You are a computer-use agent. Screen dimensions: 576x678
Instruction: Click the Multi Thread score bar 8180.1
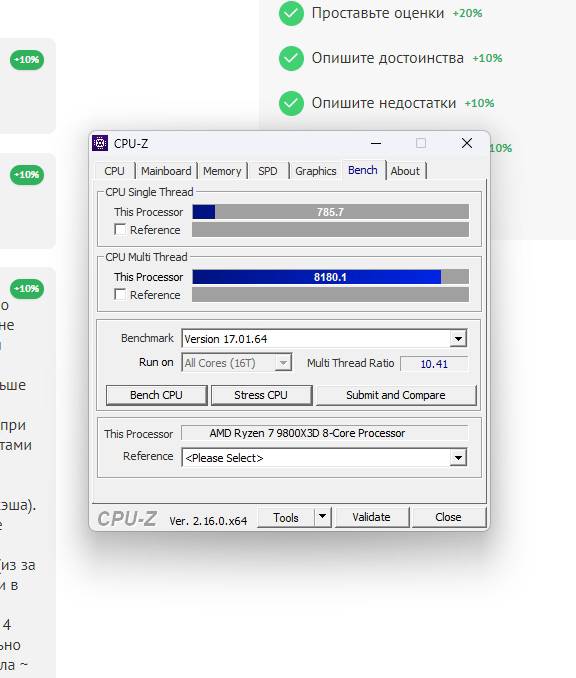[x=330, y=277]
